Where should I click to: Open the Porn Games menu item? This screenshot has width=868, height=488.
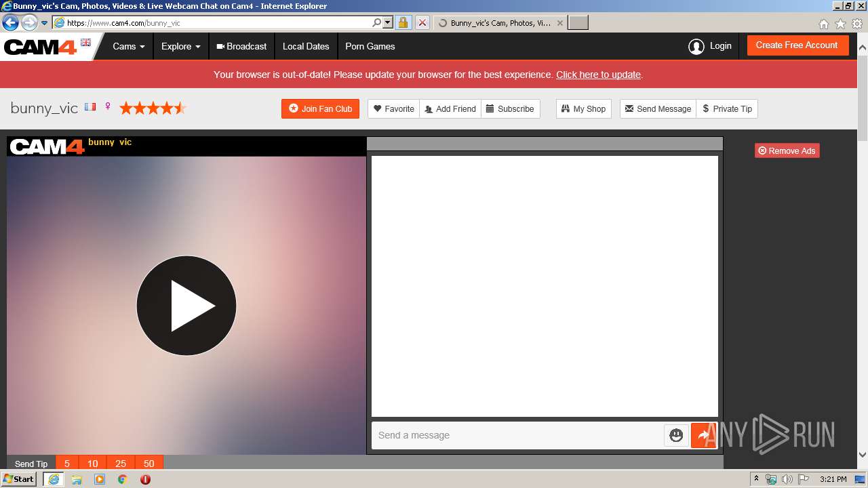(370, 47)
